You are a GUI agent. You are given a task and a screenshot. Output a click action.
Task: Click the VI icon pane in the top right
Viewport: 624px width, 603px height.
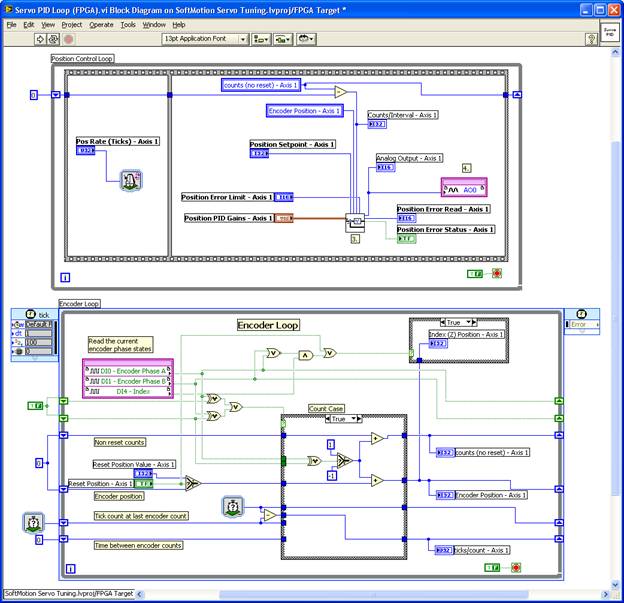[x=609, y=33]
